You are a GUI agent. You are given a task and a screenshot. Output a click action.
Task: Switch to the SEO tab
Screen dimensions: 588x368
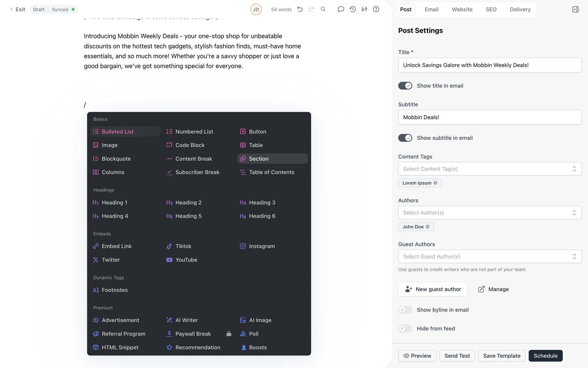(x=491, y=10)
